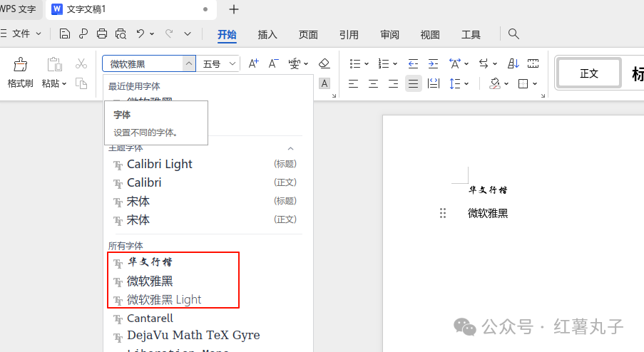Center align the text
644x352 pixels.
click(373, 83)
